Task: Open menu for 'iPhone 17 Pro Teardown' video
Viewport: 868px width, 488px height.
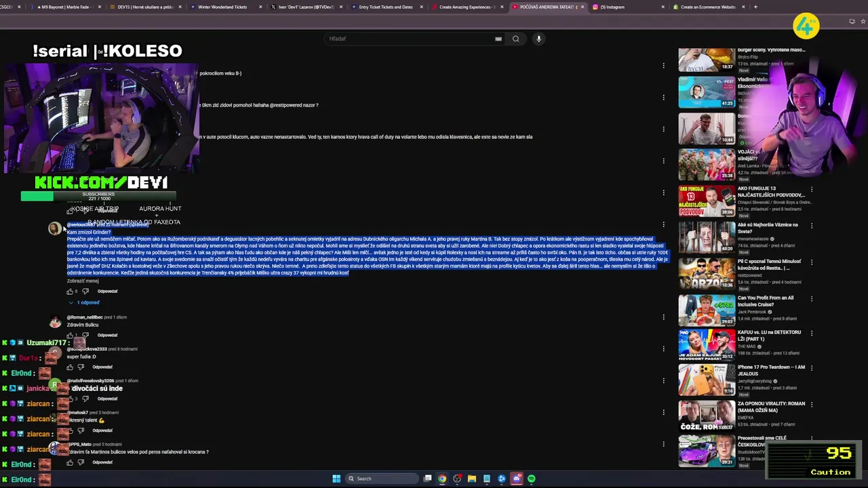Action: pos(812,368)
